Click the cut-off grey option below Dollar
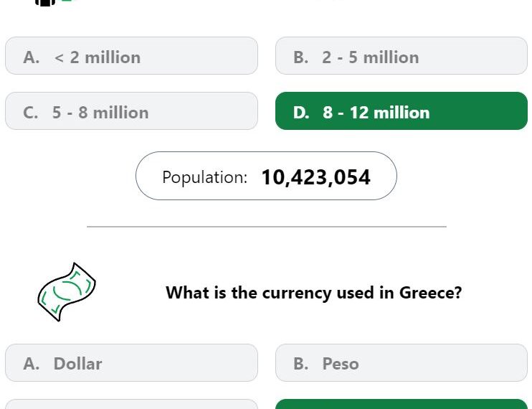This screenshot has width=532, height=409. [132, 404]
